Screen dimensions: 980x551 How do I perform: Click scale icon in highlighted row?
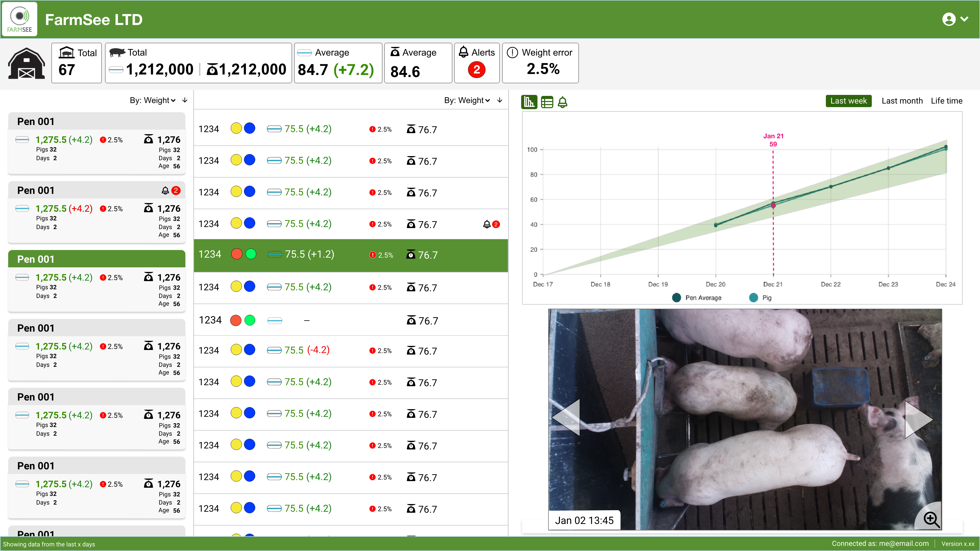tap(411, 254)
